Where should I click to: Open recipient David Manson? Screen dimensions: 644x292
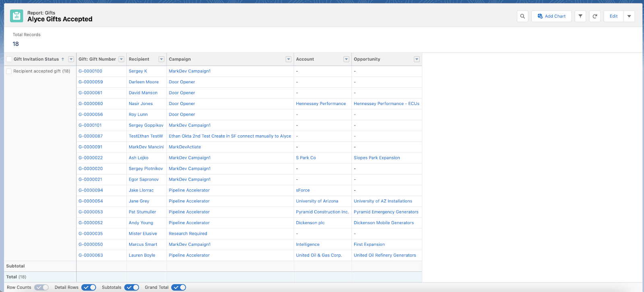pyautogui.click(x=143, y=93)
